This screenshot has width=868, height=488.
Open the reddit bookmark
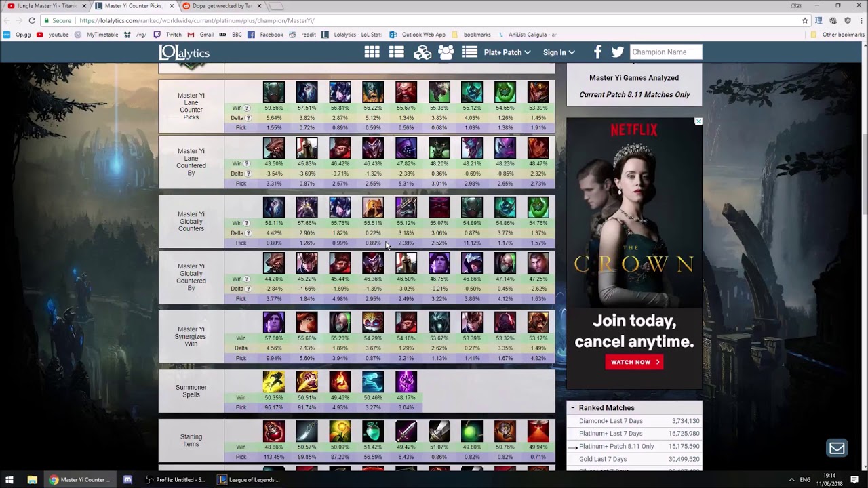(302, 35)
